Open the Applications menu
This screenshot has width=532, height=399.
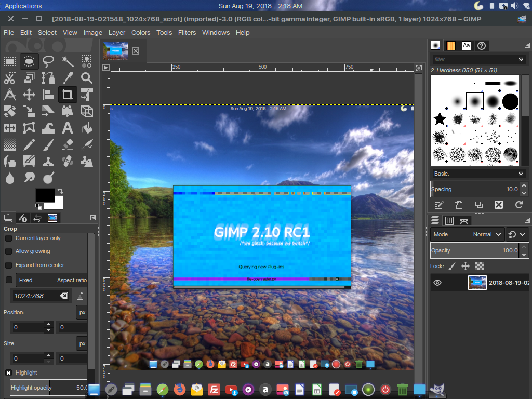click(23, 6)
